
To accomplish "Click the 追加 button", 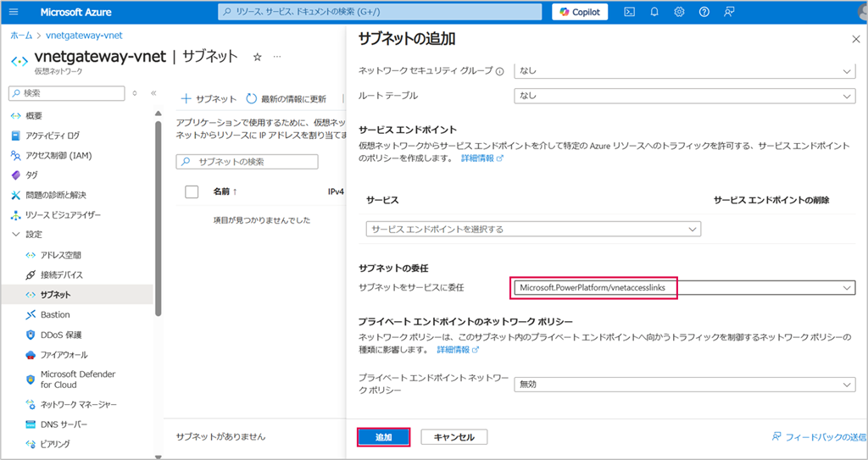I will [x=384, y=437].
